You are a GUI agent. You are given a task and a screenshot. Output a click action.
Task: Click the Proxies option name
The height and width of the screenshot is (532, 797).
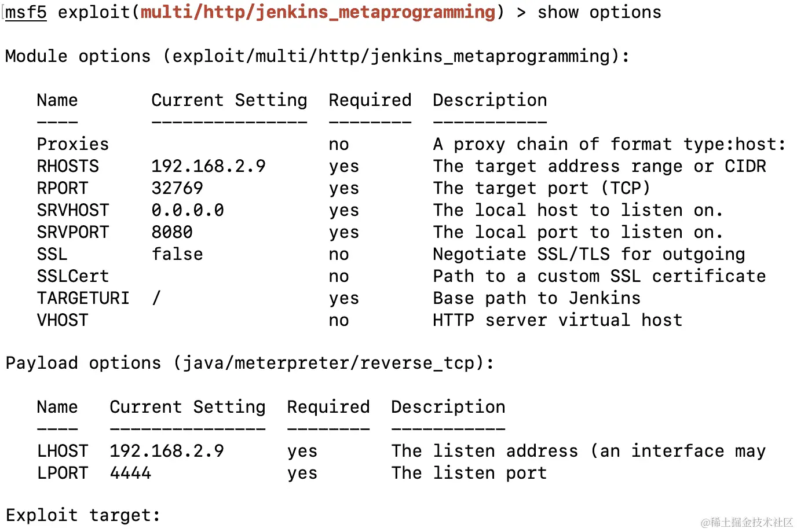73,144
